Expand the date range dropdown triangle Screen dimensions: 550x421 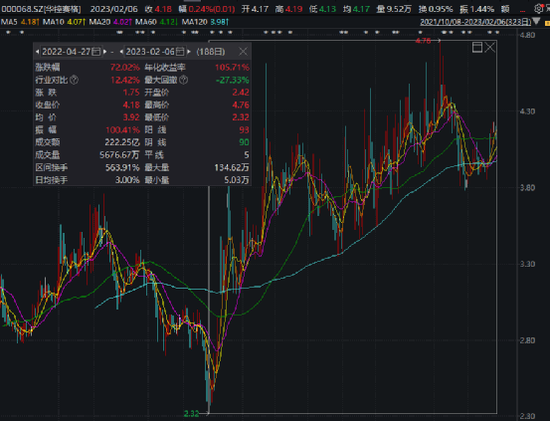click(536, 22)
